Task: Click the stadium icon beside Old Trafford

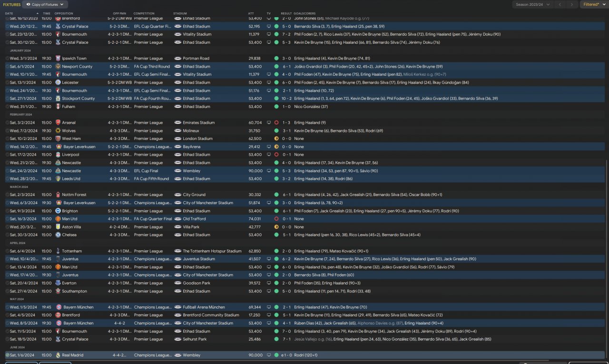Action: (178, 219)
